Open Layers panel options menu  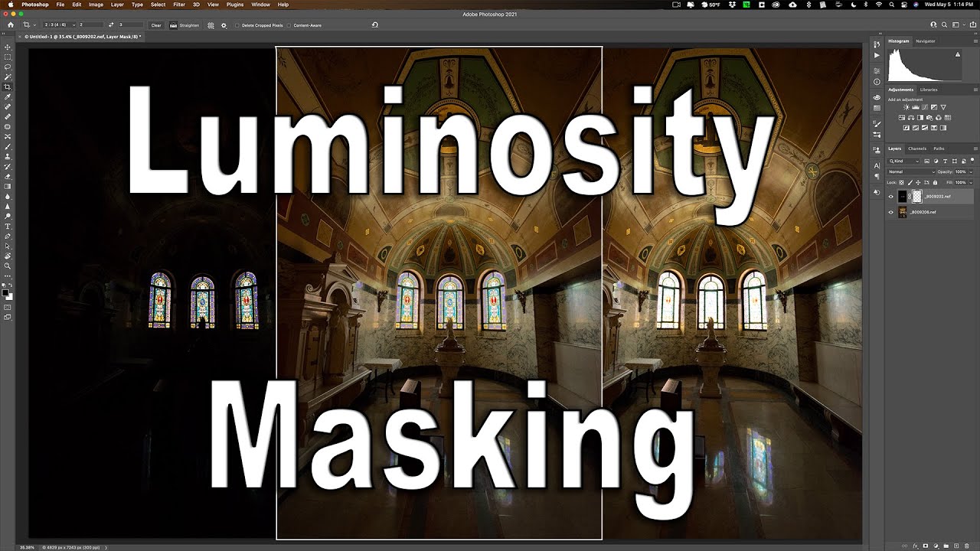[x=975, y=148]
